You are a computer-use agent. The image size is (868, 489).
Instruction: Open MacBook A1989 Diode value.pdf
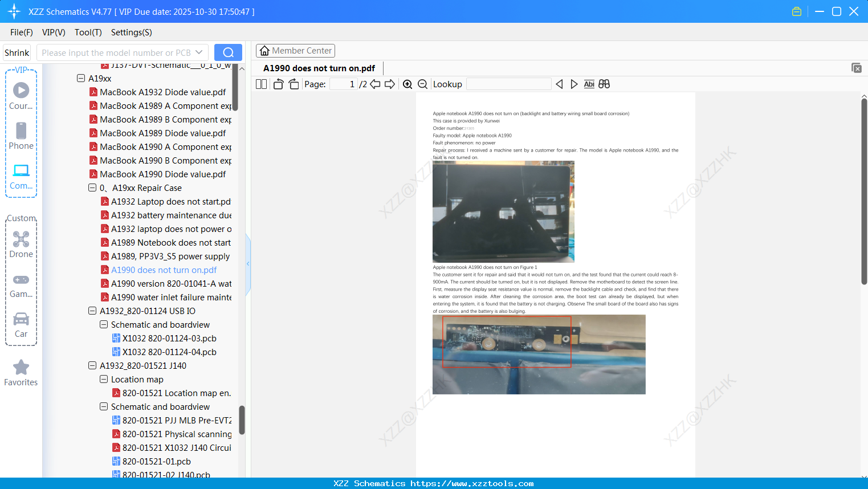pos(162,133)
